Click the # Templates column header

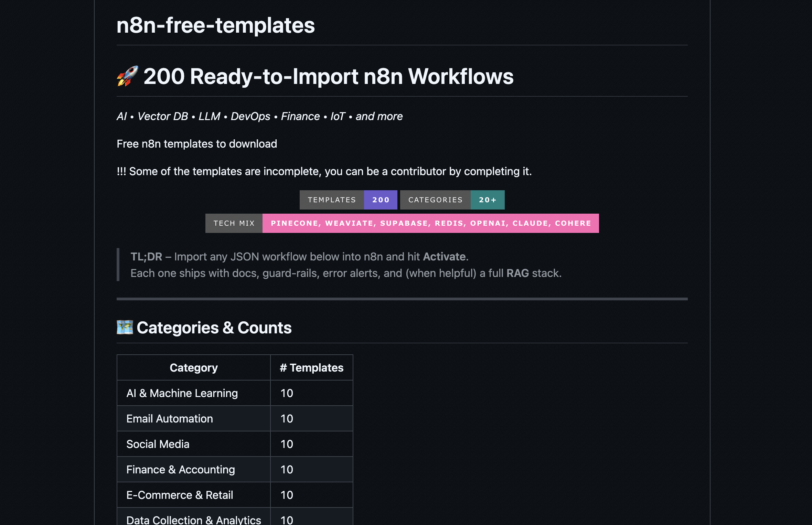tap(311, 368)
